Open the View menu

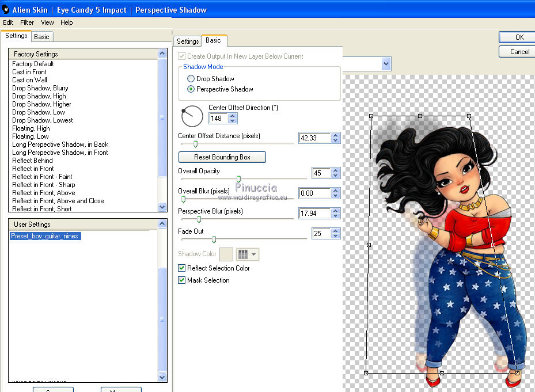click(x=47, y=22)
